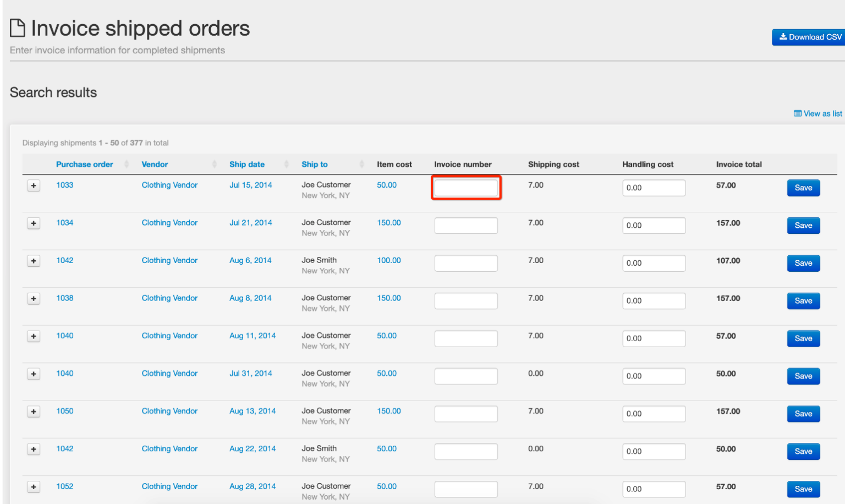Click the 150.00 item cost for order 1038
This screenshot has width=845, height=504.
pyautogui.click(x=388, y=298)
